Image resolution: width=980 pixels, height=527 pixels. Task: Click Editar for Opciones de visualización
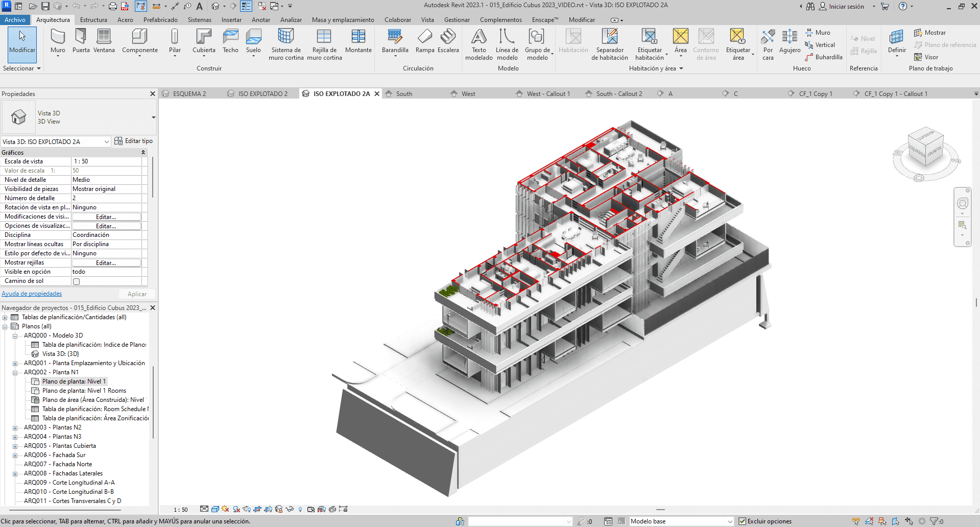point(106,226)
